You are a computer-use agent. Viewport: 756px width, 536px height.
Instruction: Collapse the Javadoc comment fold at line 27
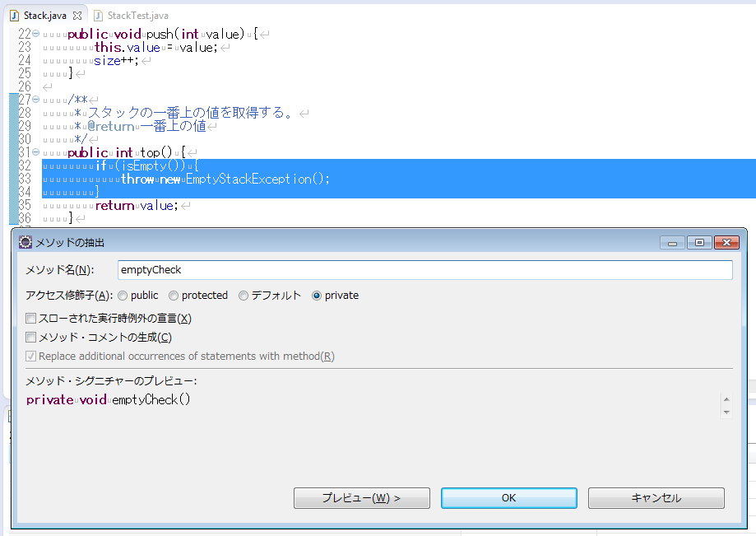click(x=35, y=100)
